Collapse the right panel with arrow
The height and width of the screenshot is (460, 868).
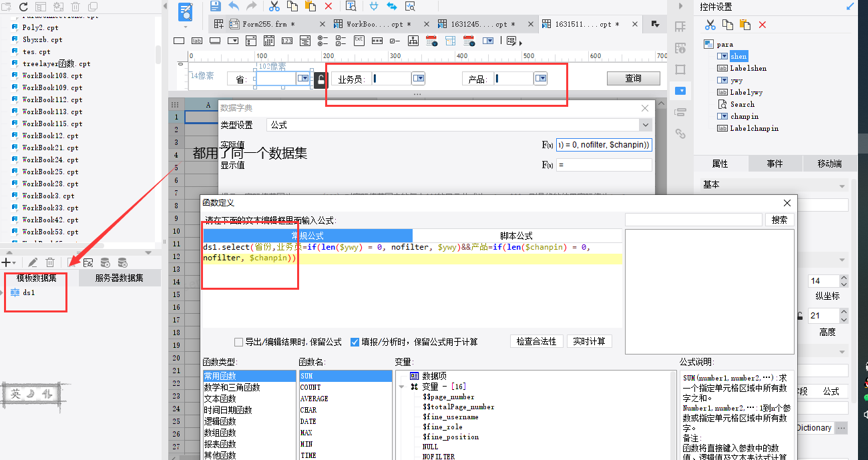click(680, 6)
